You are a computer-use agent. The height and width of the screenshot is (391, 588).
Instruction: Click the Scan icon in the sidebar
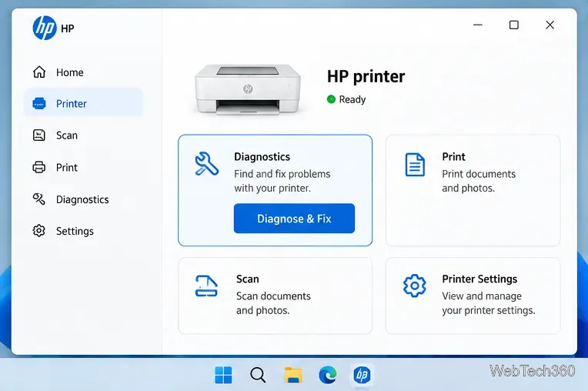tap(39, 135)
